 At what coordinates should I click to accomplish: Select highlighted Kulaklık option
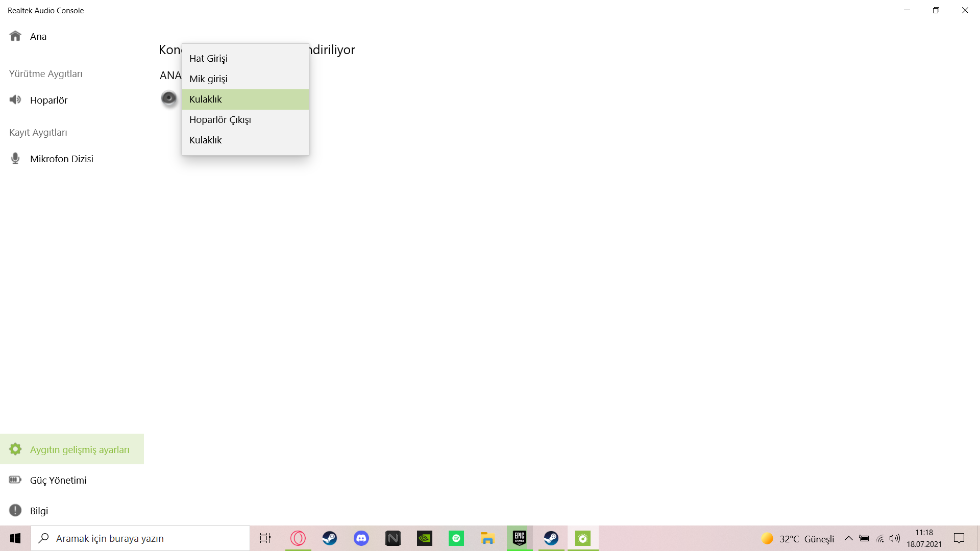[206, 99]
